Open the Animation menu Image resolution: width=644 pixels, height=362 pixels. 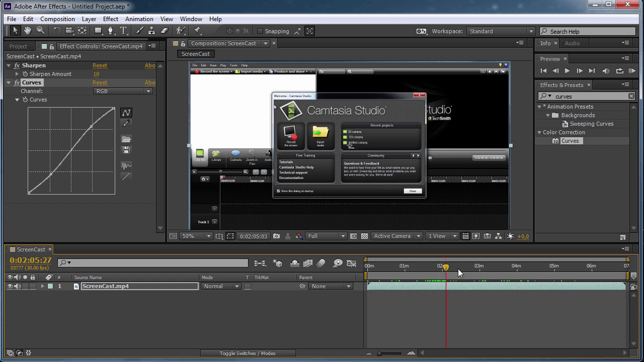[139, 19]
